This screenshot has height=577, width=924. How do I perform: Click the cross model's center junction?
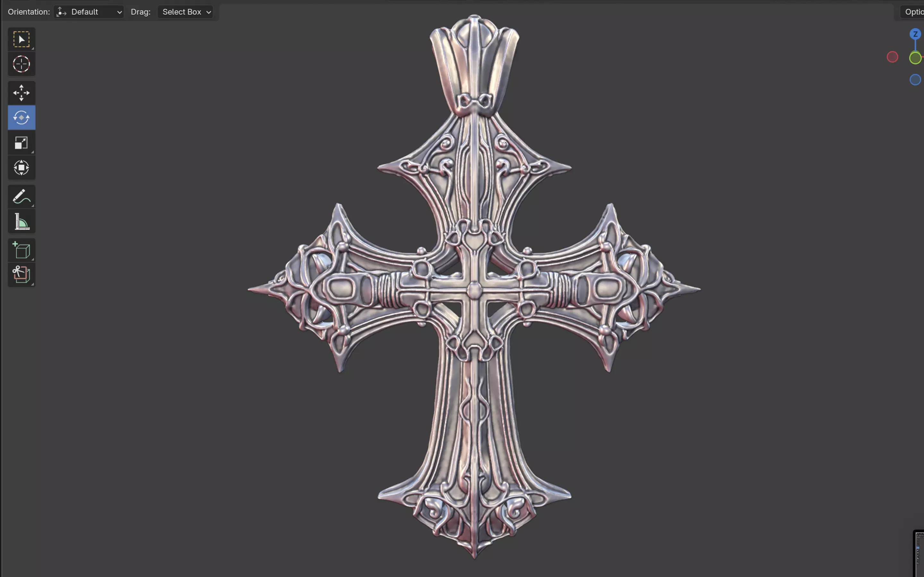475,290
